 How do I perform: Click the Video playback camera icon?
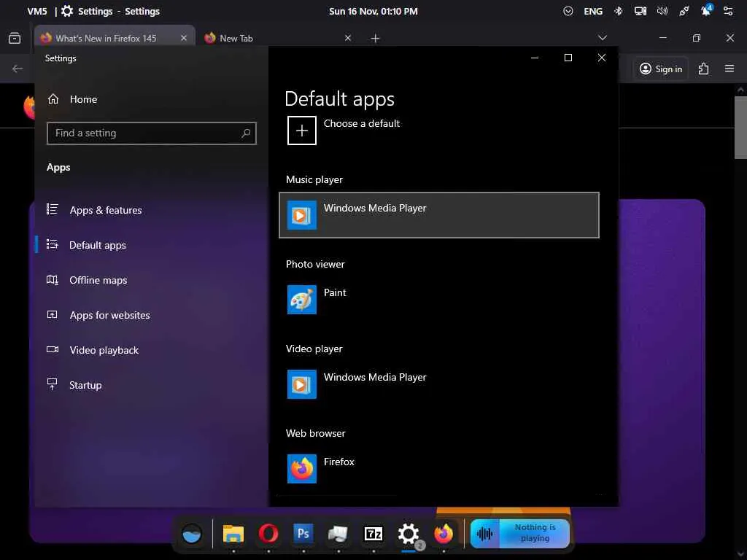53,349
